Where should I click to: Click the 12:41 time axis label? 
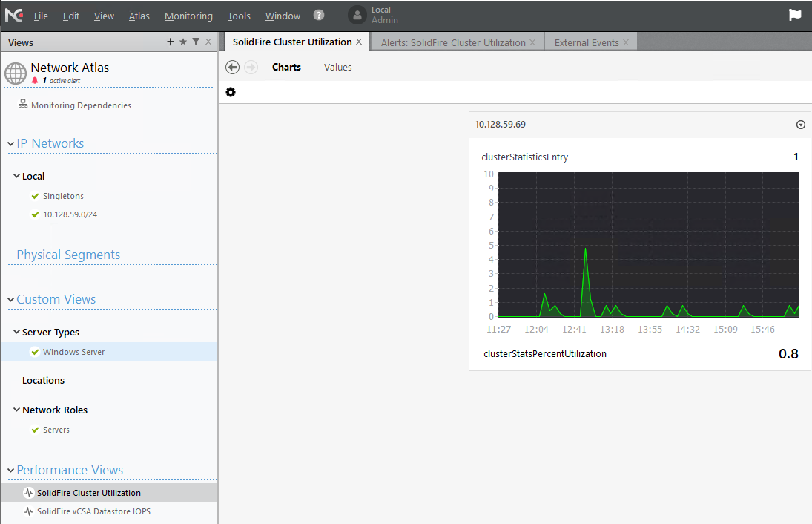[x=574, y=329]
